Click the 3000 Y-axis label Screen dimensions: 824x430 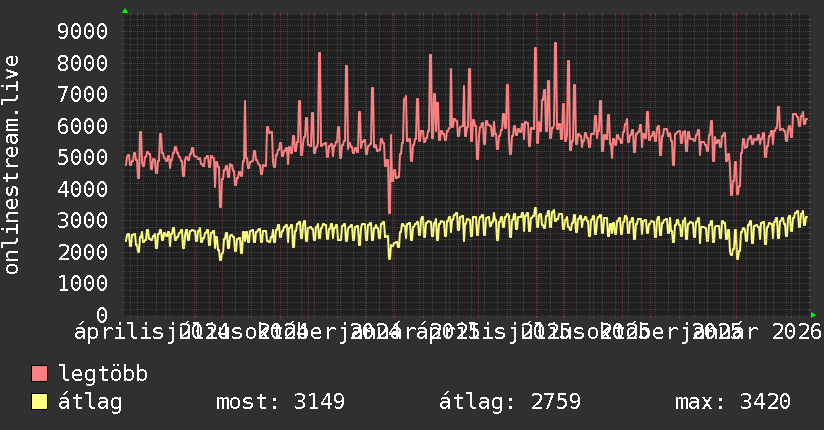click(x=83, y=220)
